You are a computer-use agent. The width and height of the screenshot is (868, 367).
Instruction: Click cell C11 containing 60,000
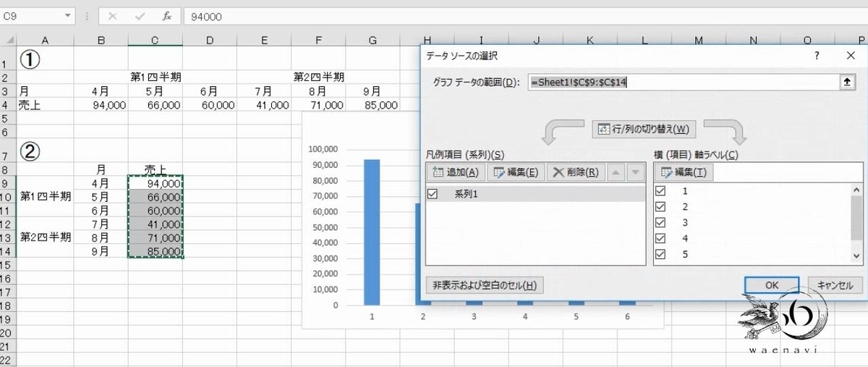[x=156, y=211]
